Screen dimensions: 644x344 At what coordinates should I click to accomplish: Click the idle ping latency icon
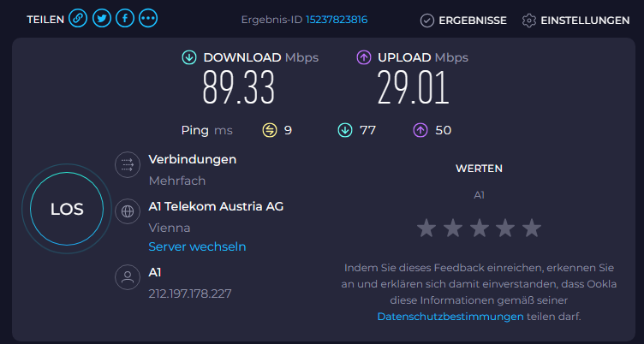click(270, 131)
